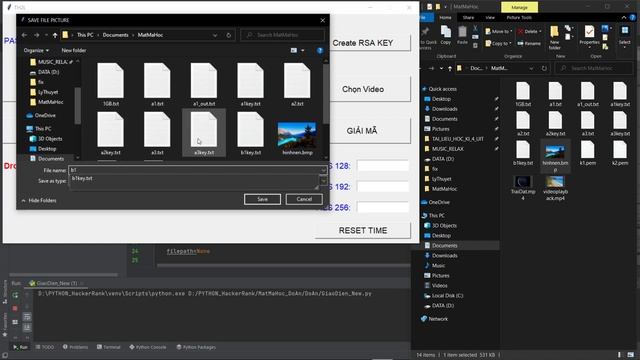
Task: Click the Cancel button in dialog
Action: [304, 199]
